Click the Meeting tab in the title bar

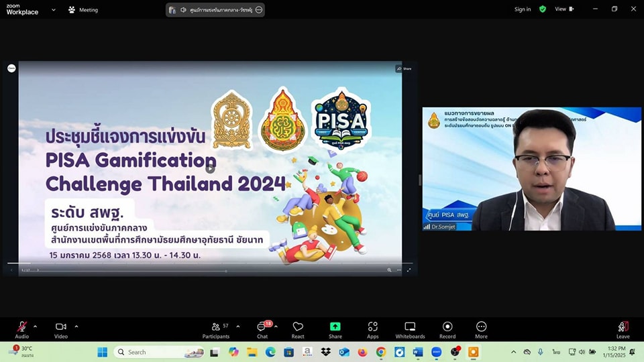click(83, 10)
